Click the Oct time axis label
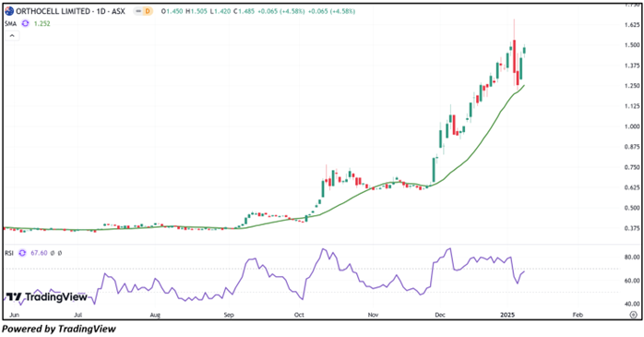 (299, 315)
